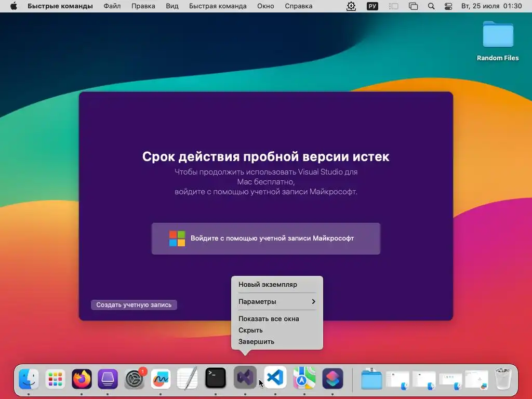Open the Окно menu
Screen dimensions: 532x399
click(265, 6)
